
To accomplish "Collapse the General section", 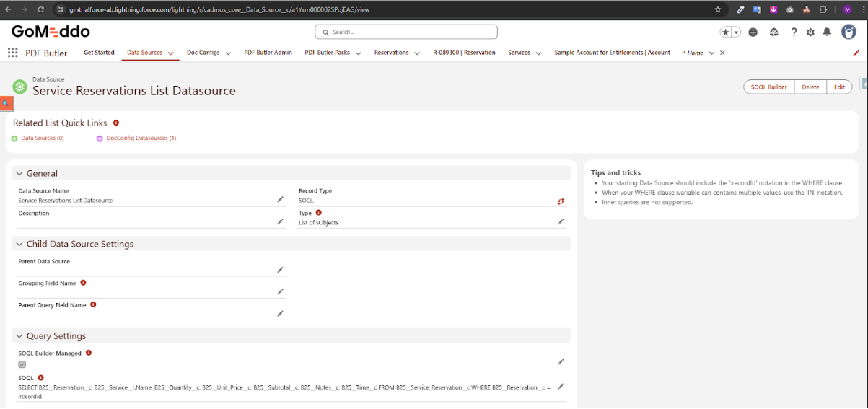I will click(x=19, y=174).
